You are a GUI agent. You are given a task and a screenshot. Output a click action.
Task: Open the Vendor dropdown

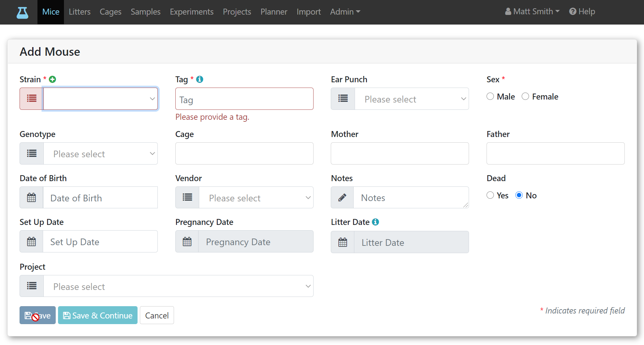[256, 197]
